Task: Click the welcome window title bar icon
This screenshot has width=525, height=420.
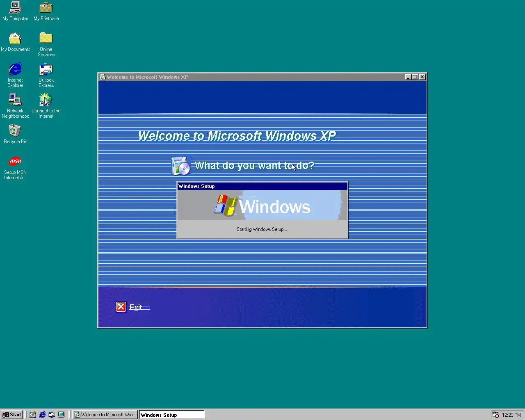Action: pyautogui.click(x=103, y=77)
